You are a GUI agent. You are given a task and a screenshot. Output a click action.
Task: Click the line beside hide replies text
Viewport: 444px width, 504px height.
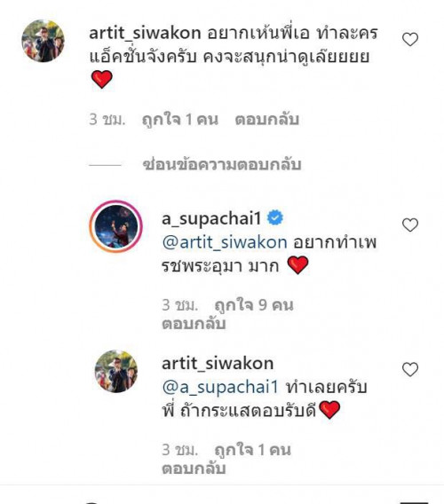[x=105, y=165]
